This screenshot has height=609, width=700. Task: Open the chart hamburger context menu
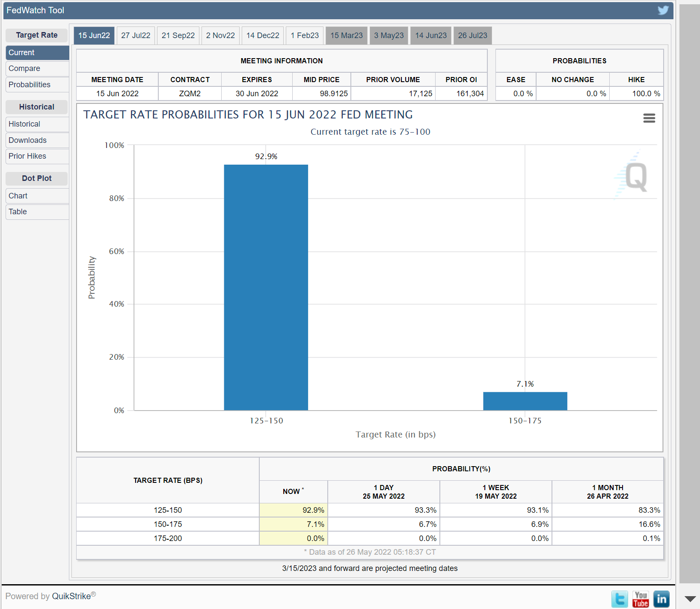649,118
